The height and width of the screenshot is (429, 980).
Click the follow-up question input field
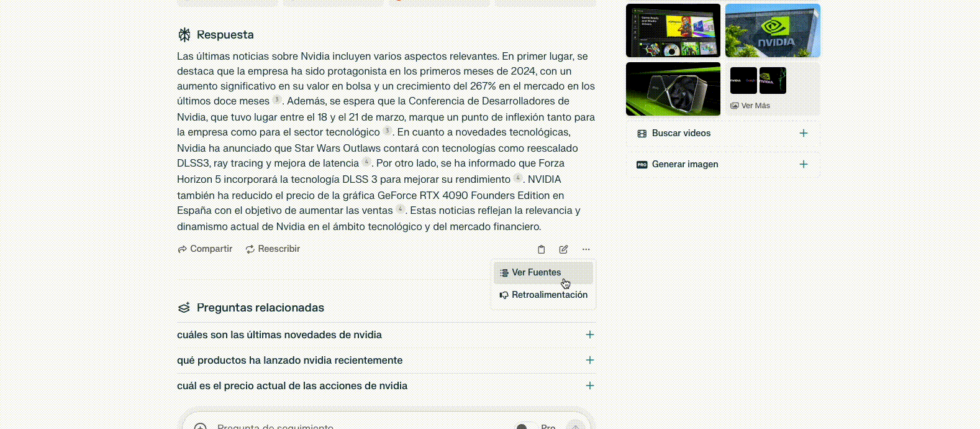(x=360, y=427)
